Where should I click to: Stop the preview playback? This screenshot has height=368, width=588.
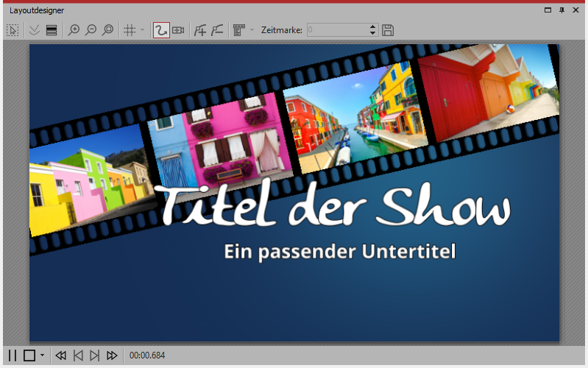pos(29,355)
